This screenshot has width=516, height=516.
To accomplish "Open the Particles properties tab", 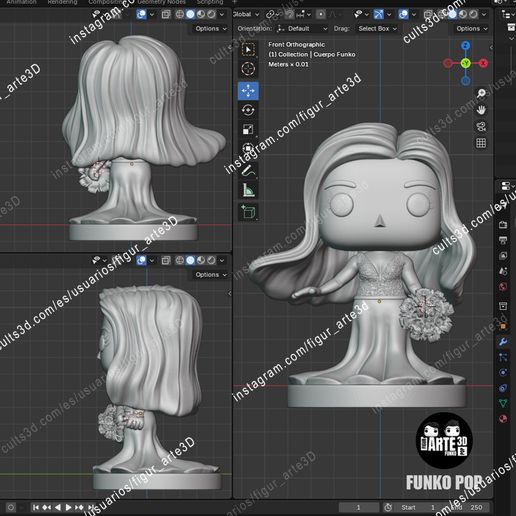I will (503, 357).
